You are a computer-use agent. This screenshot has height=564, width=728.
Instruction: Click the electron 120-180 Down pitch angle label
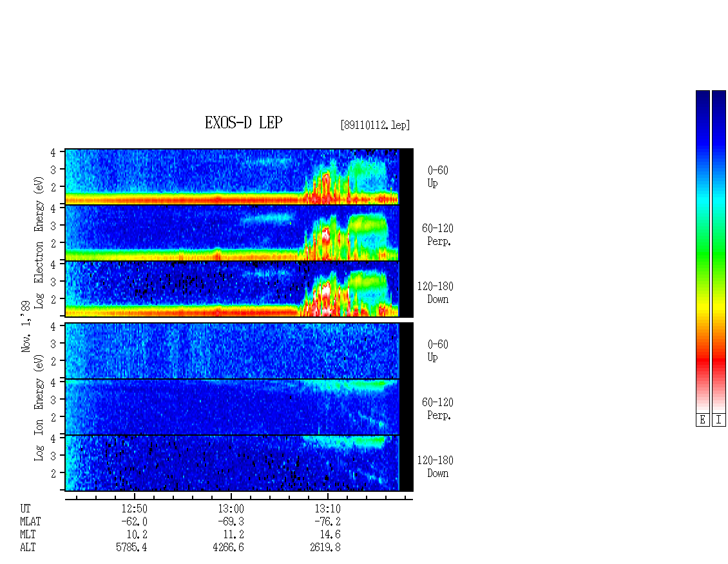(435, 293)
